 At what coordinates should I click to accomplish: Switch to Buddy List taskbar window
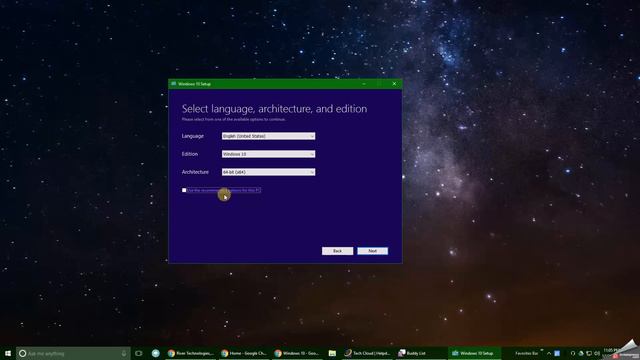[420, 353]
